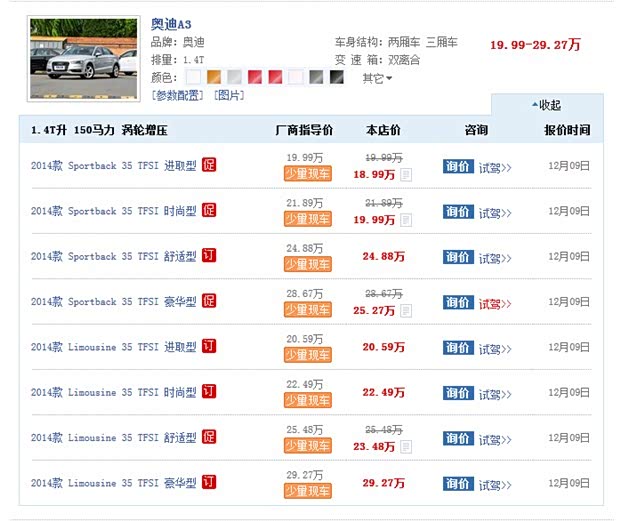Screen dimensions: 620x521
Task: Open 试驾 for Limousine 35 TFSI 舒适型
Action: [495, 440]
